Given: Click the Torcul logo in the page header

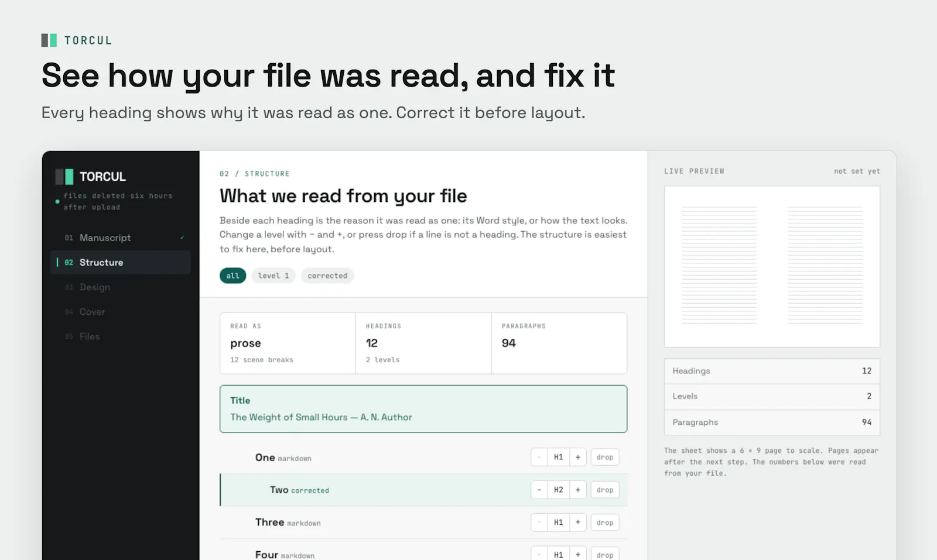Looking at the screenshot, I should 77,40.
